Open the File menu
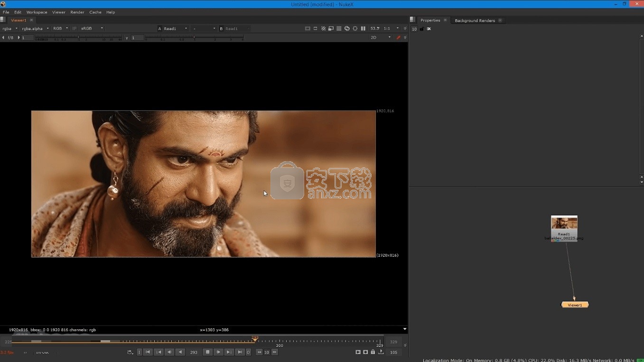The image size is (644, 362). click(x=6, y=12)
